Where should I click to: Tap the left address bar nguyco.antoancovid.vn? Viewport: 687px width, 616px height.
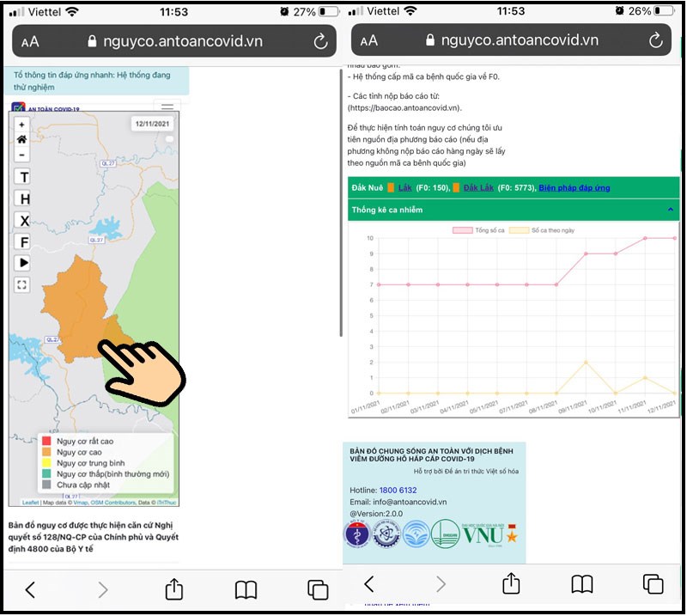coord(175,41)
